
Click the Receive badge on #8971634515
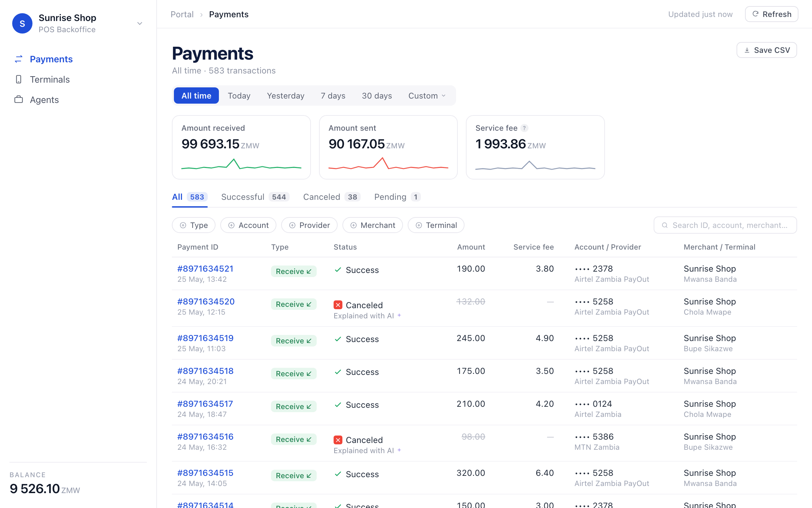pyautogui.click(x=294, y=475)
